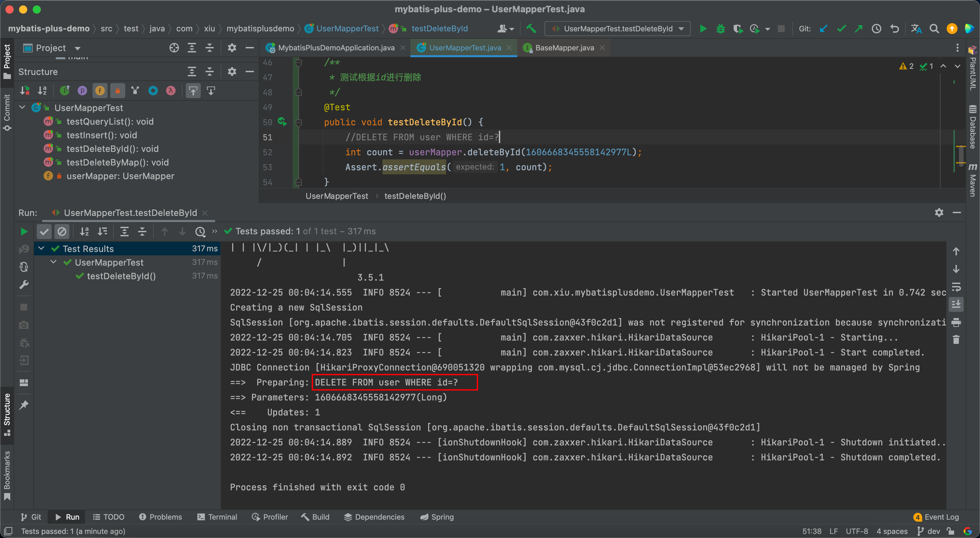Run with coverage from the toolbar
The height and width of the screenshot is (538, 980).
click(x=738, y=29)
